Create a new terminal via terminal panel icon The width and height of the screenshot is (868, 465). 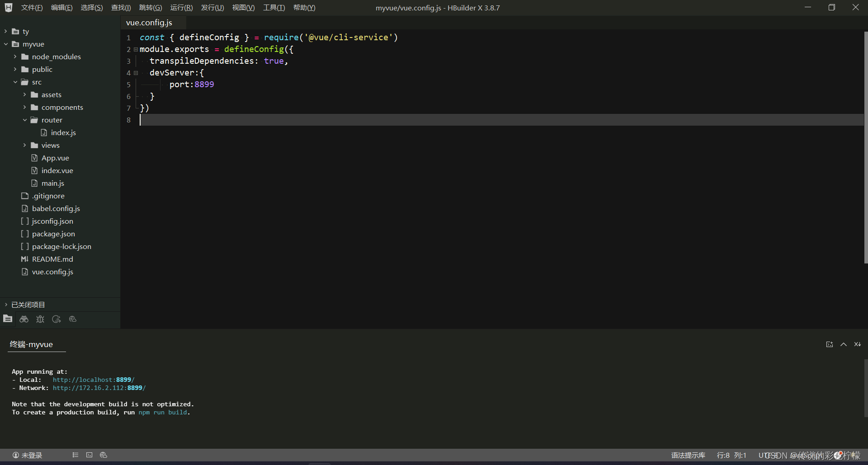click(x=830, y=344)
